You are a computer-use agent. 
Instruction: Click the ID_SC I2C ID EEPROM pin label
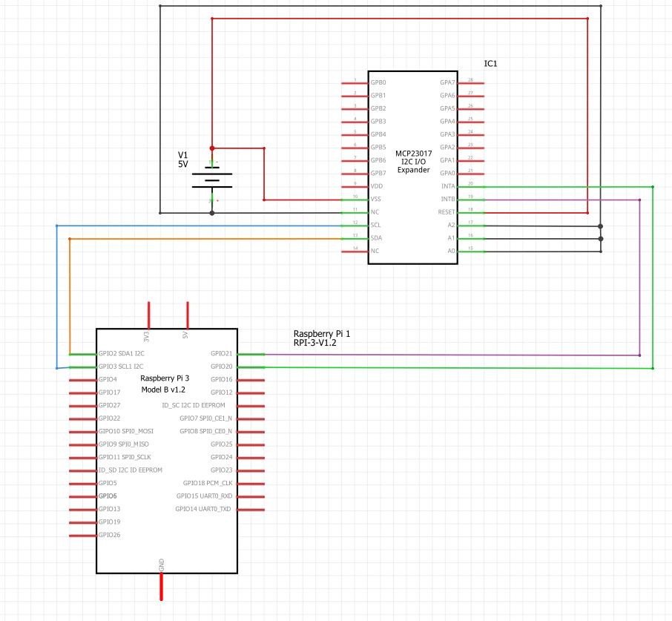[194, 405]
